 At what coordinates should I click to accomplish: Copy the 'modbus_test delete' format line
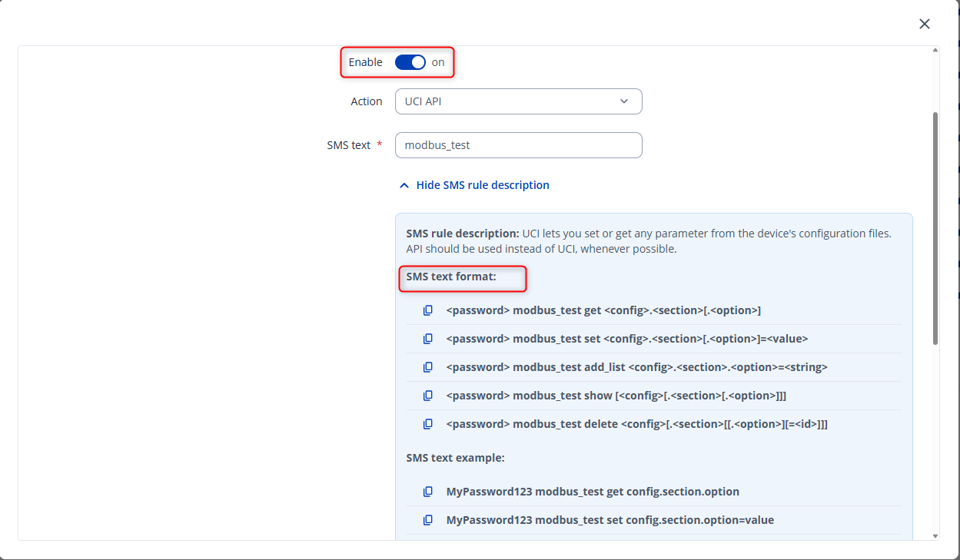[x=428, y=424]
